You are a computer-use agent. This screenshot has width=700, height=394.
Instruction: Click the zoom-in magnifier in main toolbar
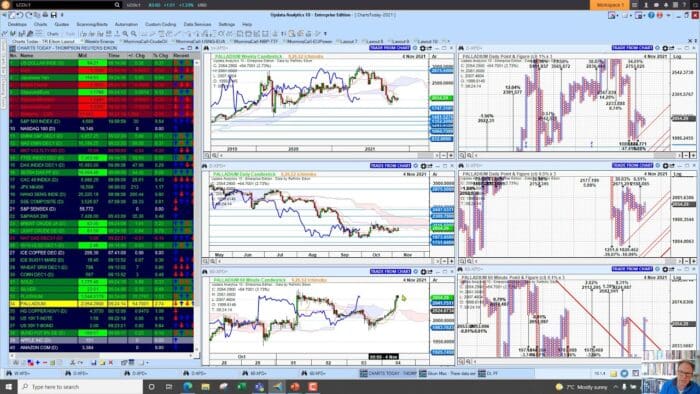[x=125, y=33]
